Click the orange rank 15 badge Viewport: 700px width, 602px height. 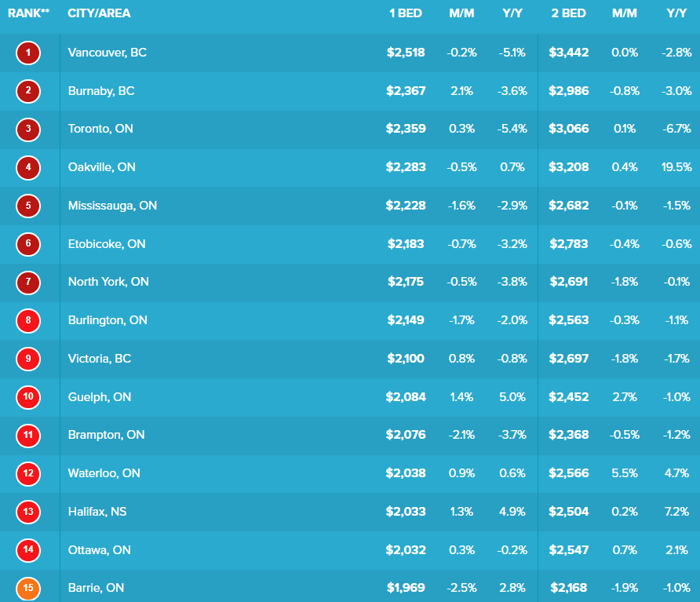point(28,588)
